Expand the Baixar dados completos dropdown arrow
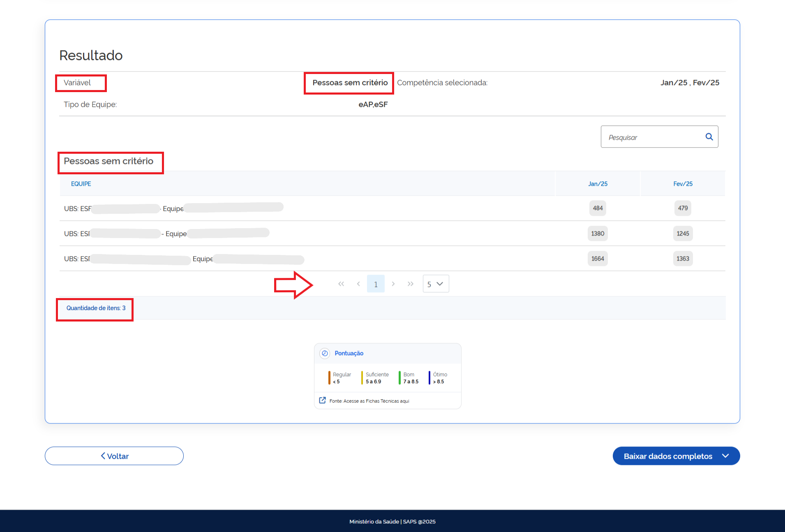Image resolution: width=785 pixels, height=532 pixels. click(x=725, y=456)
